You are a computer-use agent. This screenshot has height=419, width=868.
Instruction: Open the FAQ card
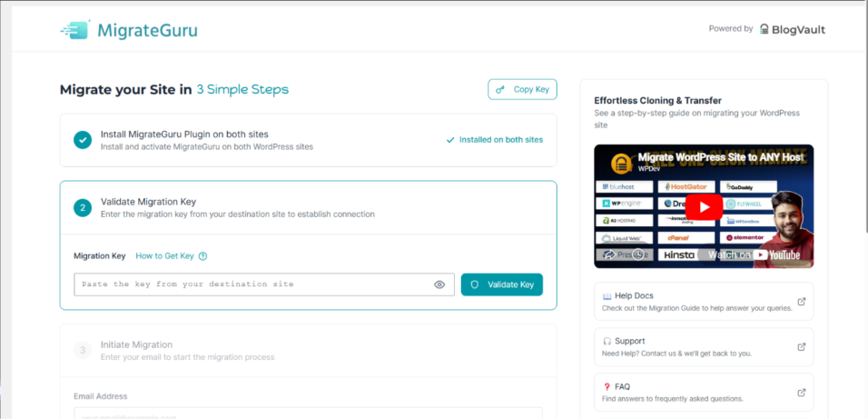704,393
